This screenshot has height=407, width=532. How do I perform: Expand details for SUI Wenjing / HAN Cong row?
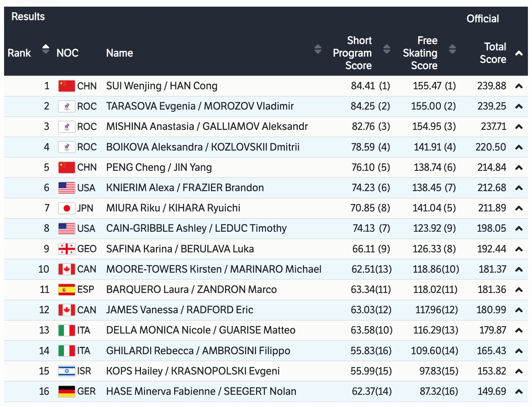pyautogui.click(x=519, y=86)
